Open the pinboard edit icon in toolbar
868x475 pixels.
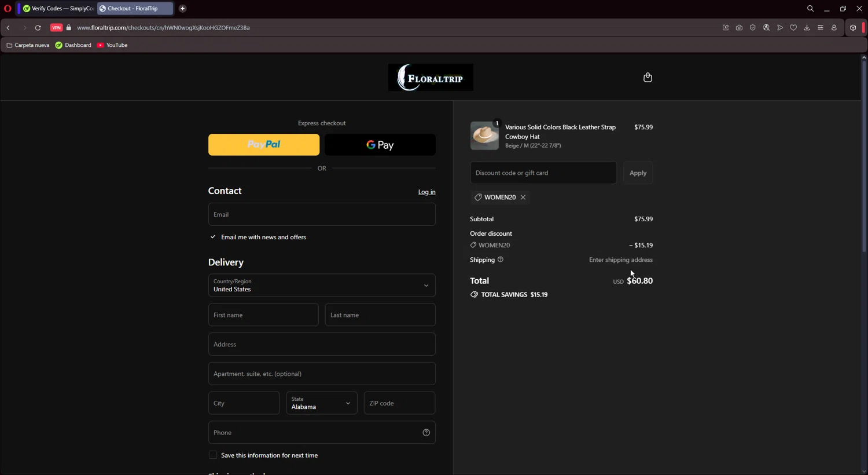point(726,28)
